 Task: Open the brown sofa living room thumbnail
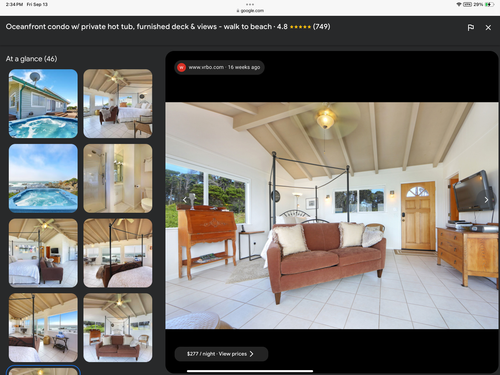118,328
